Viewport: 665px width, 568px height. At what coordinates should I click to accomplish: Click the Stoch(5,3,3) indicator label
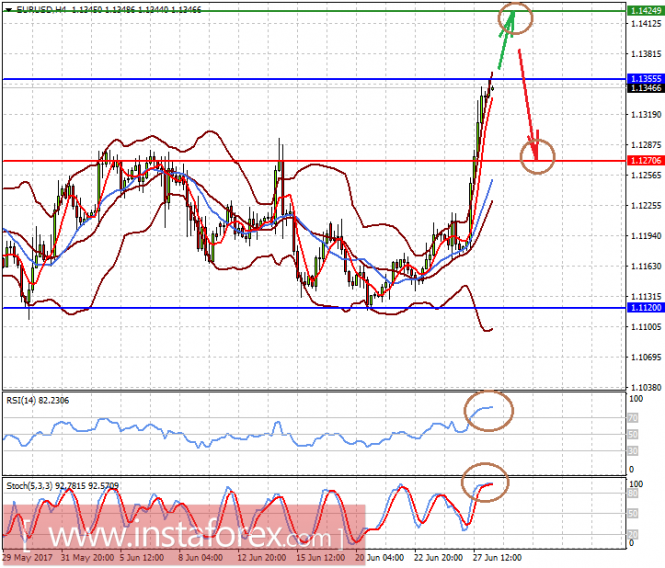click(33, 485)
